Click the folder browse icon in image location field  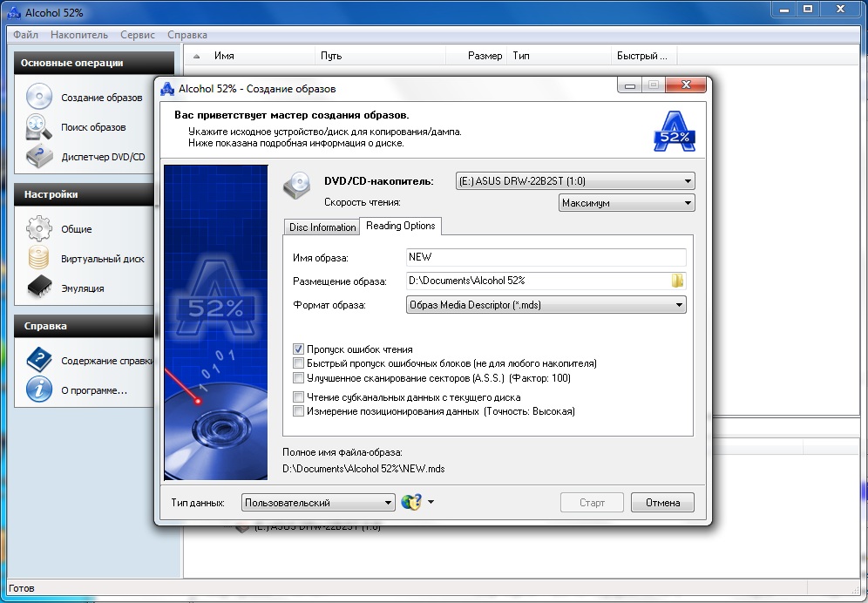coord(677,281)
